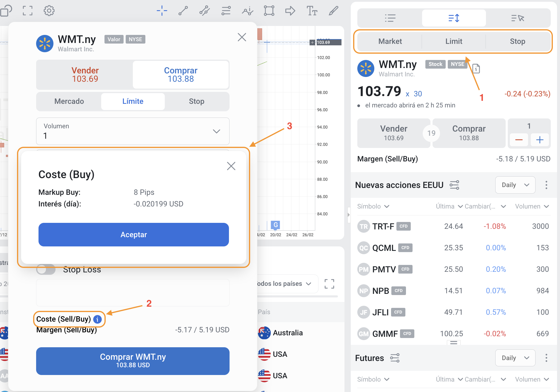The height and width of the screenshot is (392, 560).
Task: Click Vender 103.69 in right panel
Action: (393, 133)
